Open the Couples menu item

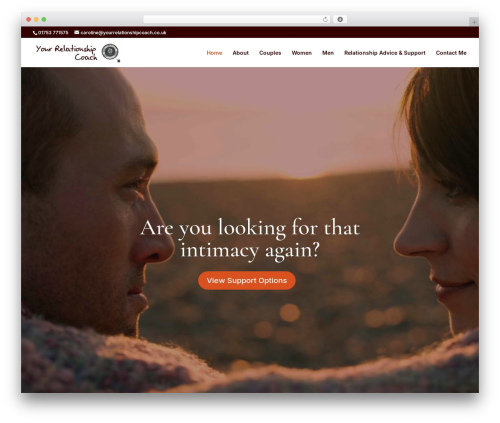tap(270, 53)
